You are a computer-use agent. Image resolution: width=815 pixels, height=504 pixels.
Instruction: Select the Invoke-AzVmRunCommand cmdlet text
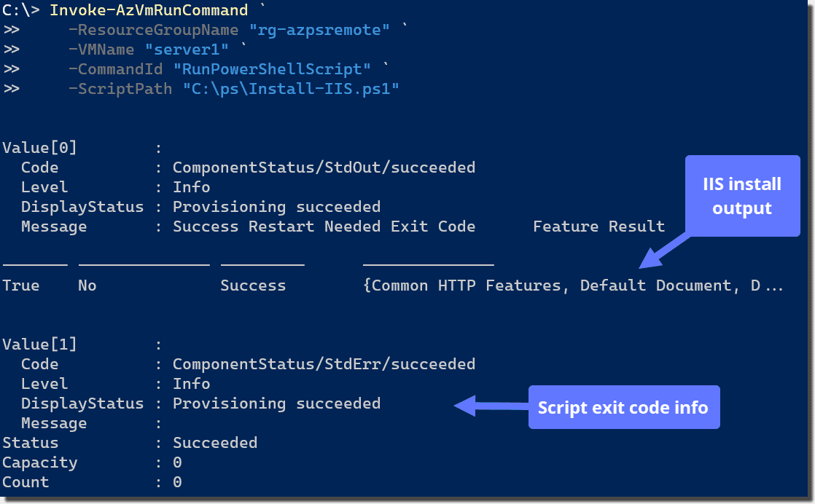149,10
